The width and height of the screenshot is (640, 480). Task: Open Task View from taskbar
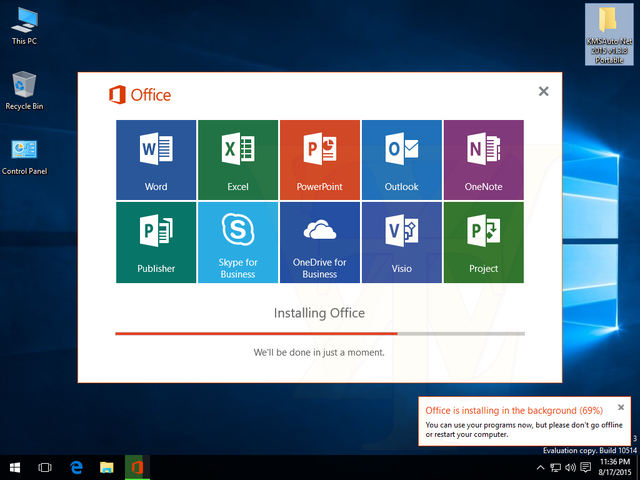click(45, 467)
